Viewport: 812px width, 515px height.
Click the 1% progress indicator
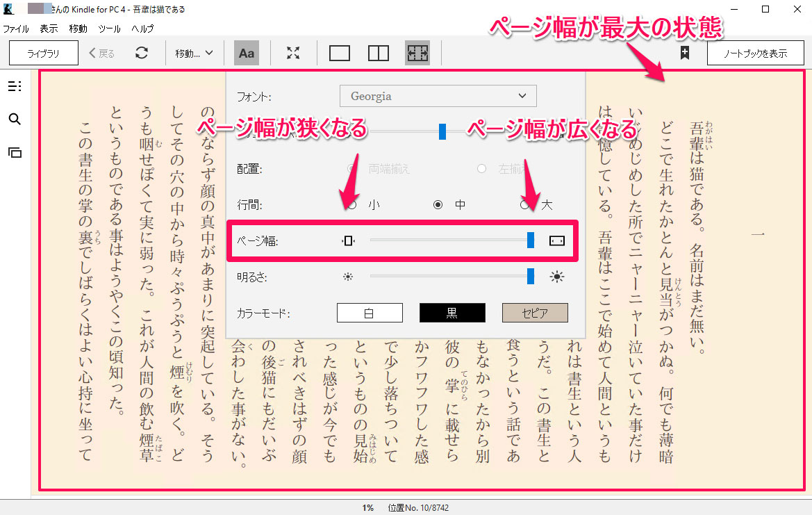pos(367,508)
